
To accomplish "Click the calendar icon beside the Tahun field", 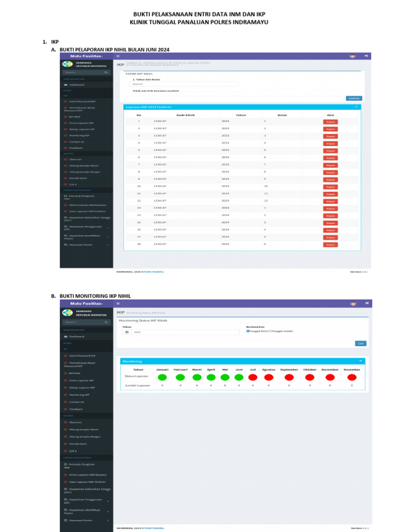I will point(127,332).
